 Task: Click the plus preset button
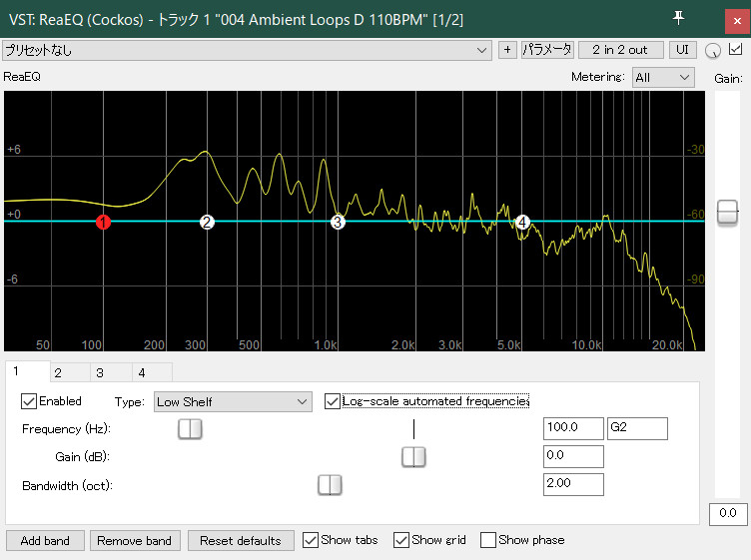[507, 49]
